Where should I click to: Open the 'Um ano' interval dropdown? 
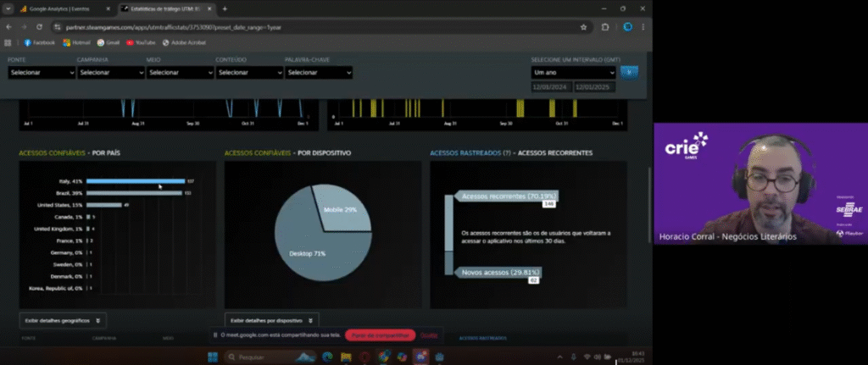573,73
